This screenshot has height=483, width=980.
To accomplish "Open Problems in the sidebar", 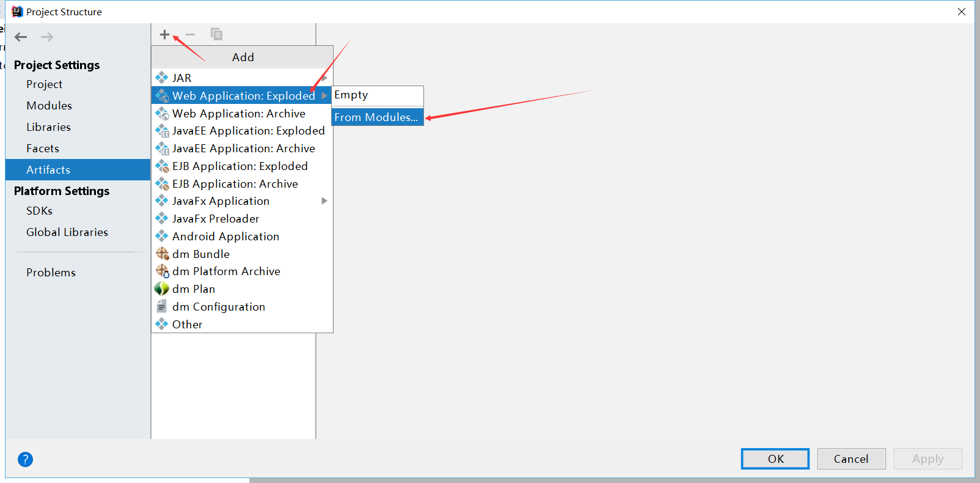I will click(78, 273).
